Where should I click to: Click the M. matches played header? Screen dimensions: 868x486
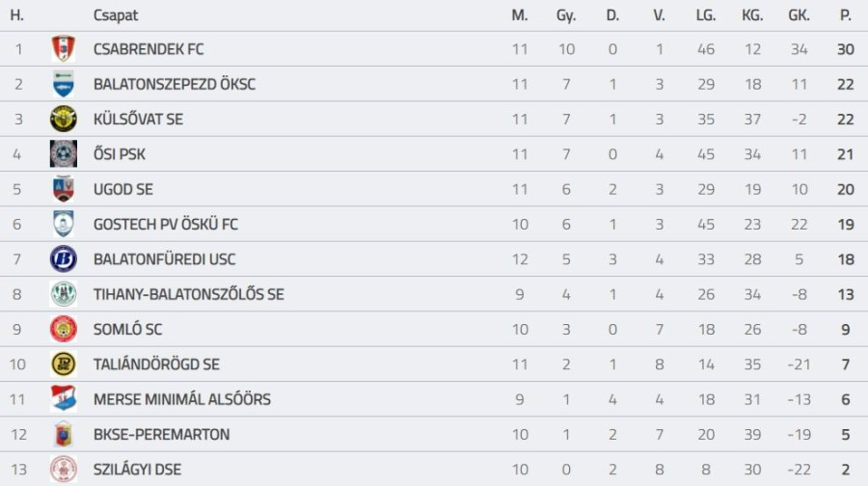[520, 15]
